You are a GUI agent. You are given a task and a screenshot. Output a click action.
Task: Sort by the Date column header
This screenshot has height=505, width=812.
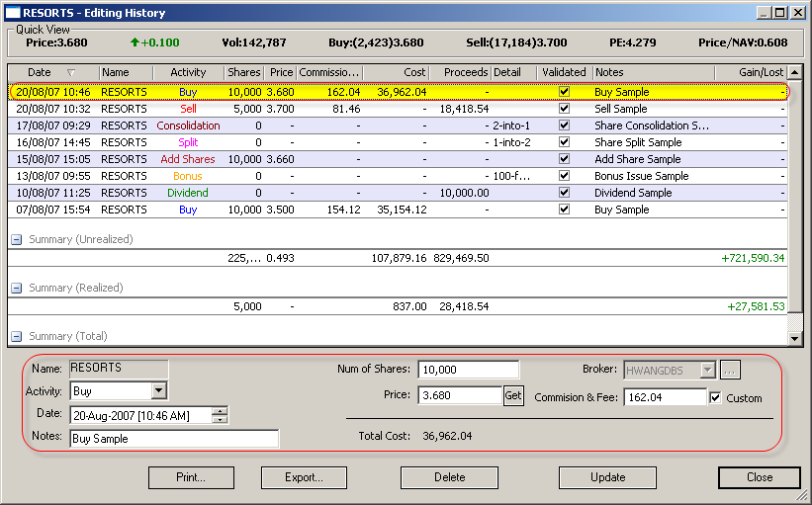coord(53,72)
